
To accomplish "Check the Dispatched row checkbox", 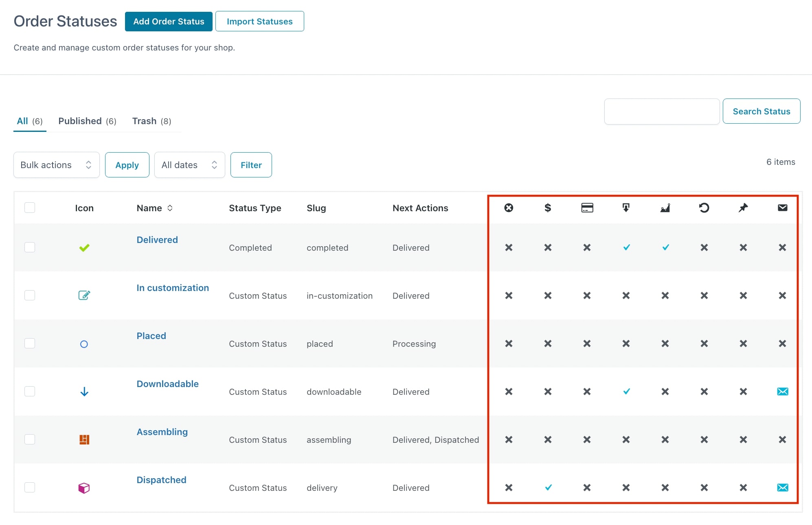I will click(x=30, y=487).
